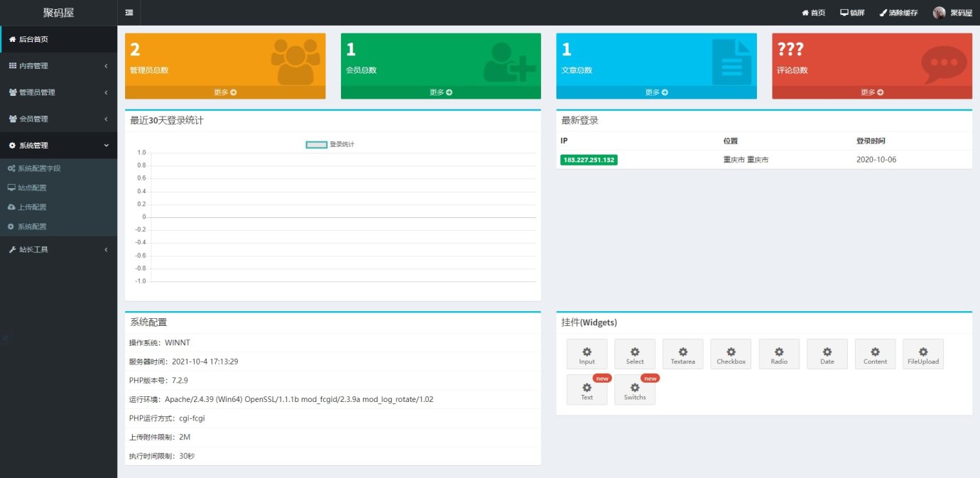Click the Input widget gear icon
980x478 pixels.
[587, 352]
